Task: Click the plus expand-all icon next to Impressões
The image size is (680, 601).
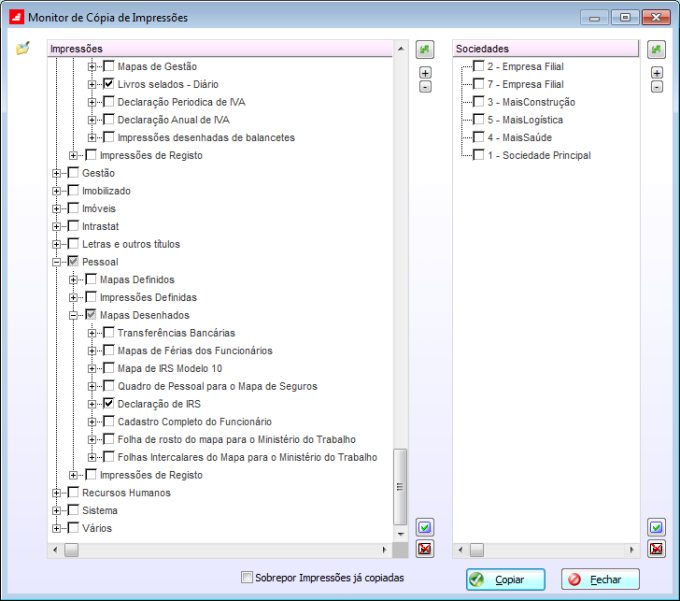Action: pyautogui.click(x=425, y=73)
